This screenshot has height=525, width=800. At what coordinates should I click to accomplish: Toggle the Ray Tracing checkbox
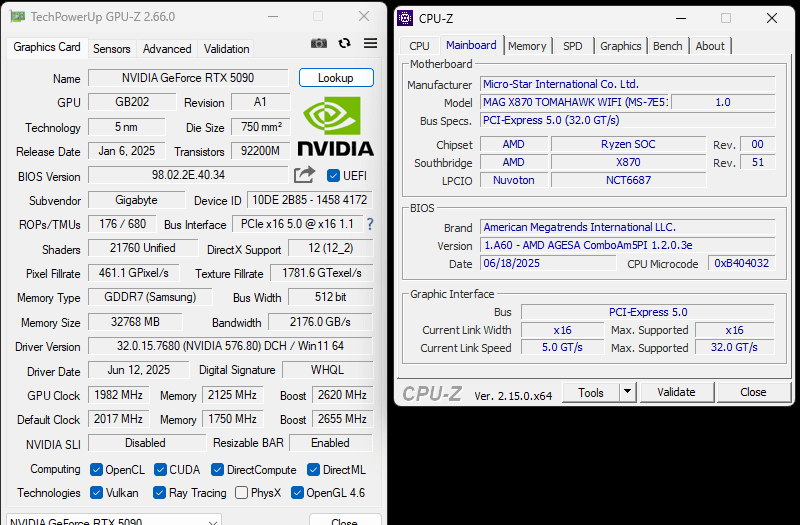[x=159, y=492]
